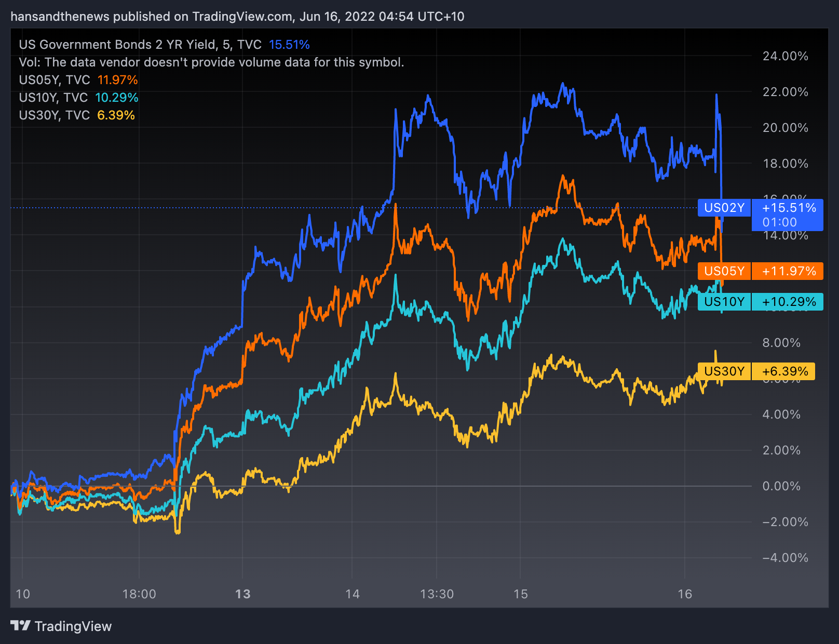Click the published-on header text at top
This screenshot has height=644, width=839.
click(237, 17)
